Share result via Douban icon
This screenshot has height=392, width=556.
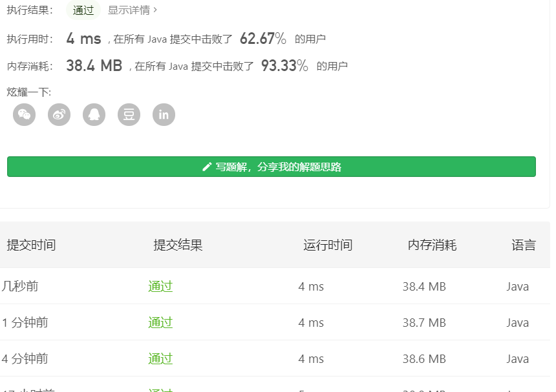[x=129, y=115]
